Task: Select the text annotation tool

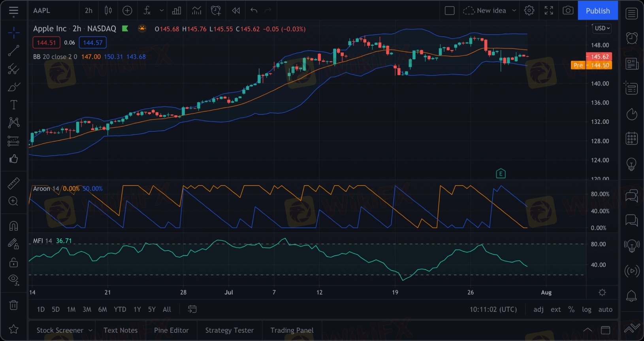Action: point(13,105)
